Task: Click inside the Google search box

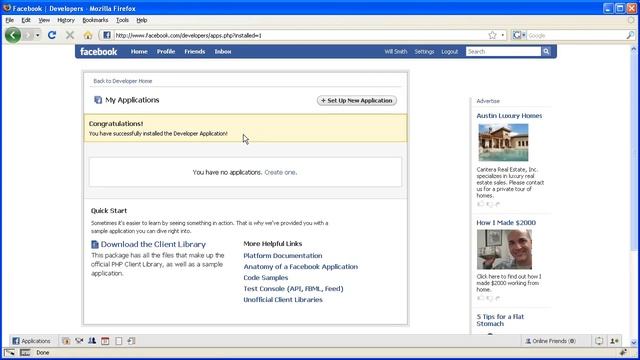Action: click(x=576, y=36)
